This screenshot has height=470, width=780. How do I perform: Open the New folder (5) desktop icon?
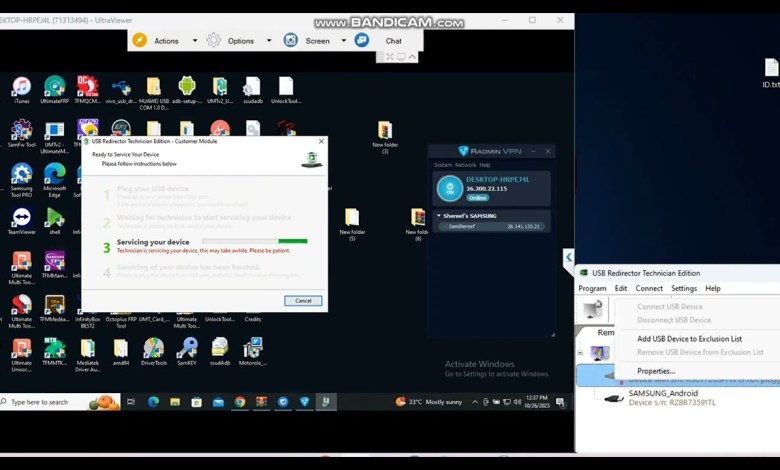(x=352, y=224)
